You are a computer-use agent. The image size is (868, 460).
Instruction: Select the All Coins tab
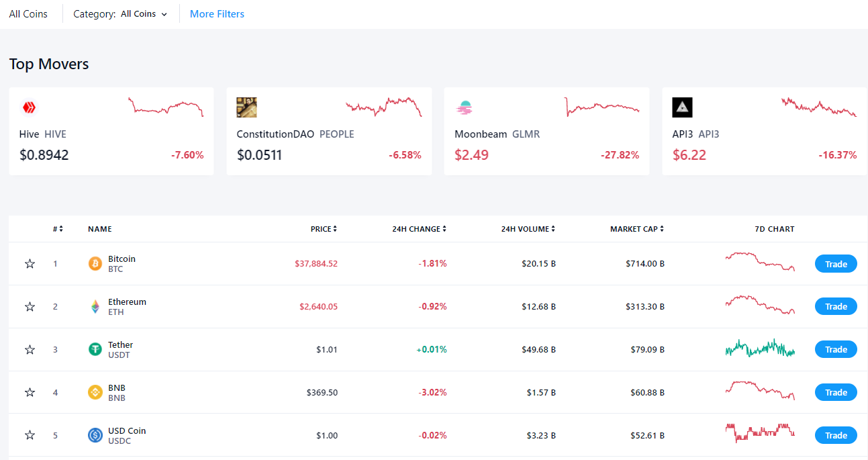pos(28,14)
